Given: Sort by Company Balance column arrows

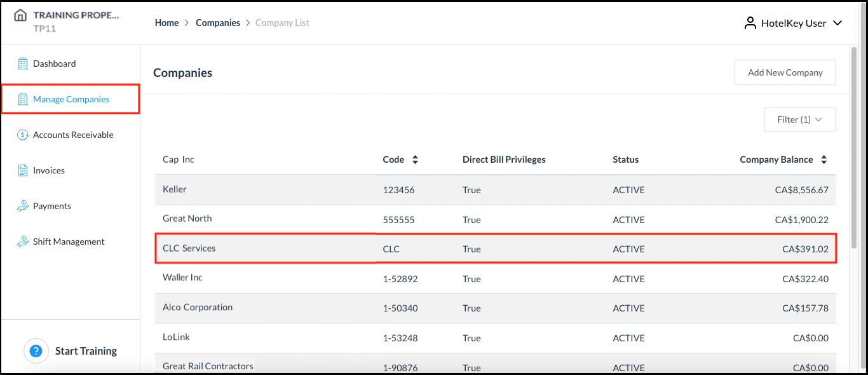Looking at the screenshot, I should point(824,160).
